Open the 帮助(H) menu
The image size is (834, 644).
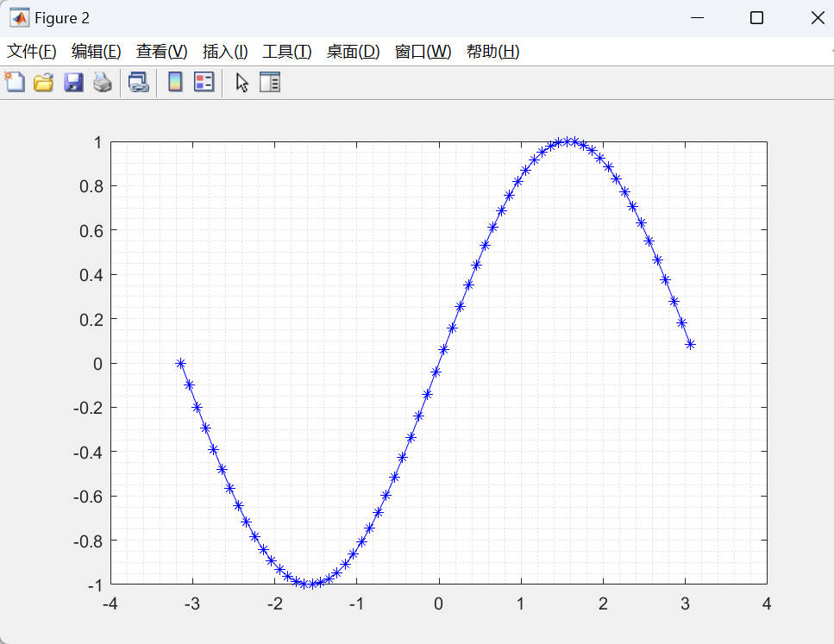[492, 52]
